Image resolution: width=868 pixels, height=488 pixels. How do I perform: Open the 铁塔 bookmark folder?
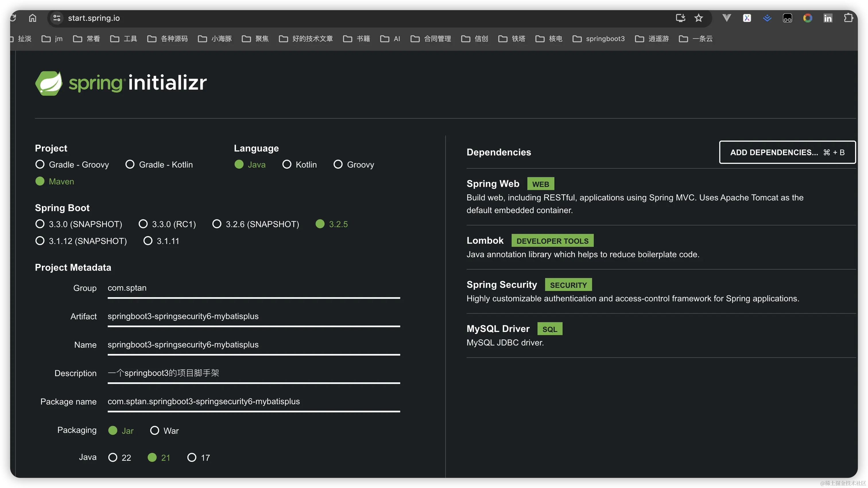pyautogui.click(x=511, y=39)
